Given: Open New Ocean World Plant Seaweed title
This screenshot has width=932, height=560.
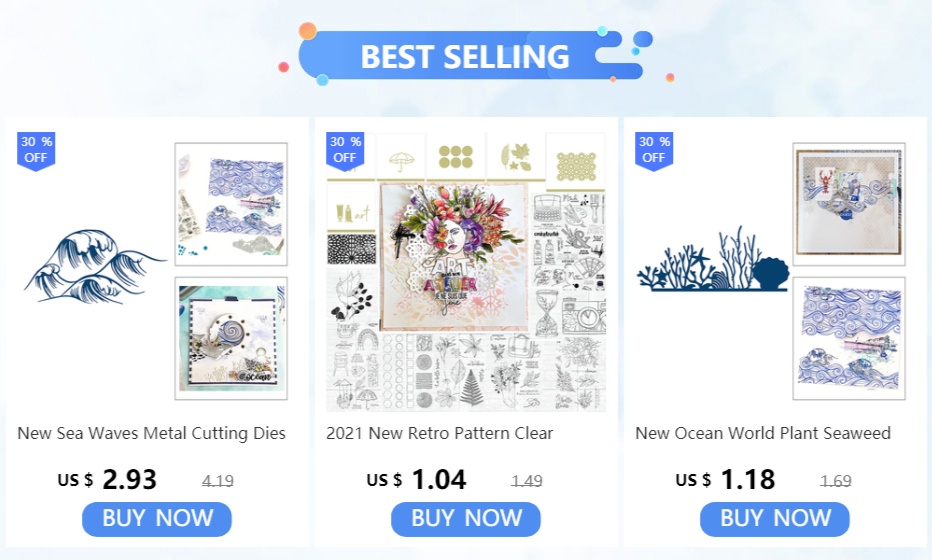Looking at the screenshot, I should point(763,433).
